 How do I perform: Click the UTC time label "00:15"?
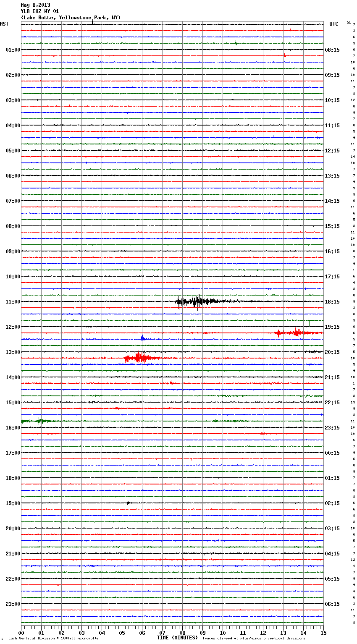point(332,453)
